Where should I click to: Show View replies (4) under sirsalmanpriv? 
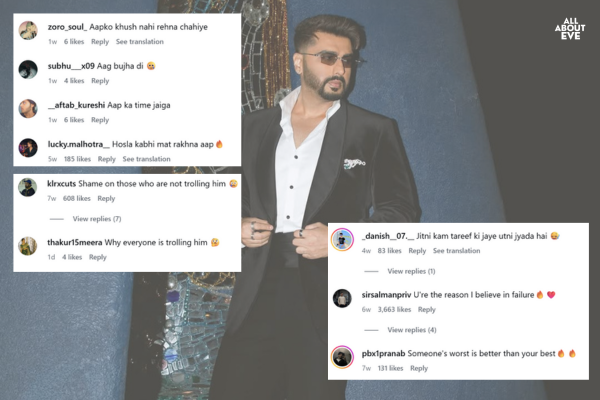[411, 330]
